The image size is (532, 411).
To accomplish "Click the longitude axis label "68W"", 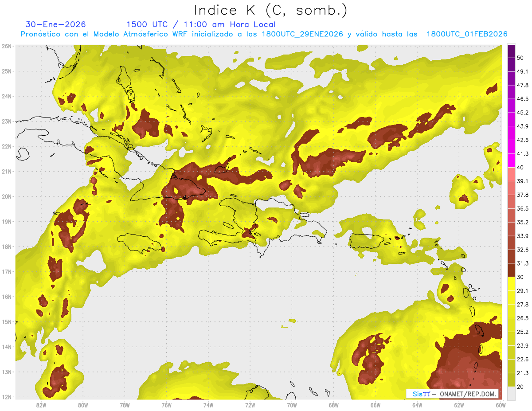I will [x=333, y=405].
